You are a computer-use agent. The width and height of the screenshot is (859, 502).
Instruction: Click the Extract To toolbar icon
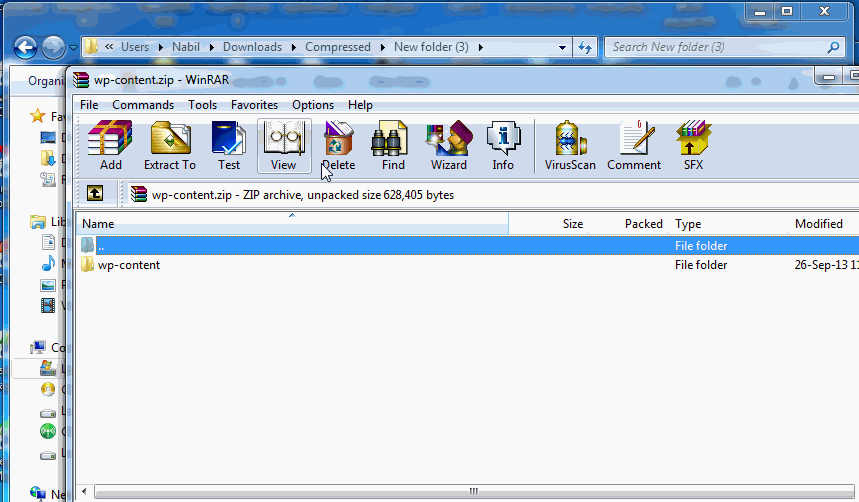pyautogui.click(x=170, y=145)
